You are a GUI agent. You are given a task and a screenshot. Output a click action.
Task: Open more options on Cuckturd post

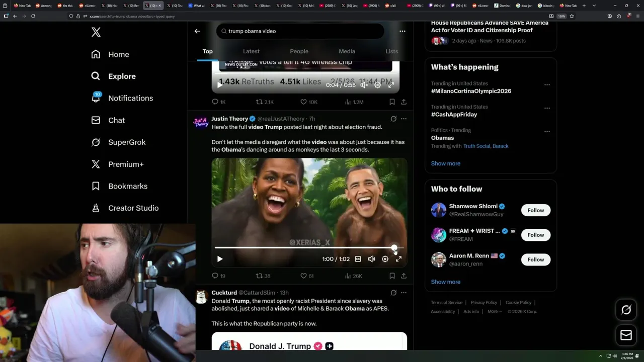[x=404, y=293]
